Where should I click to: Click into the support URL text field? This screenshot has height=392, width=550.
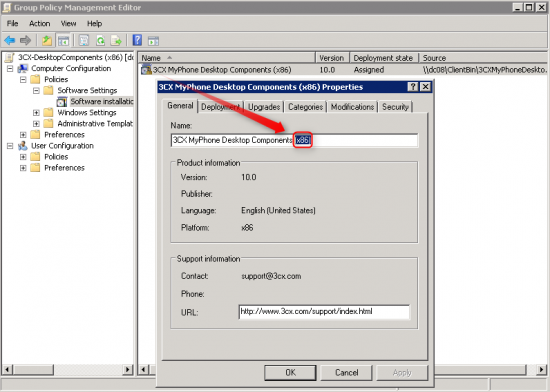coord(324,312)
